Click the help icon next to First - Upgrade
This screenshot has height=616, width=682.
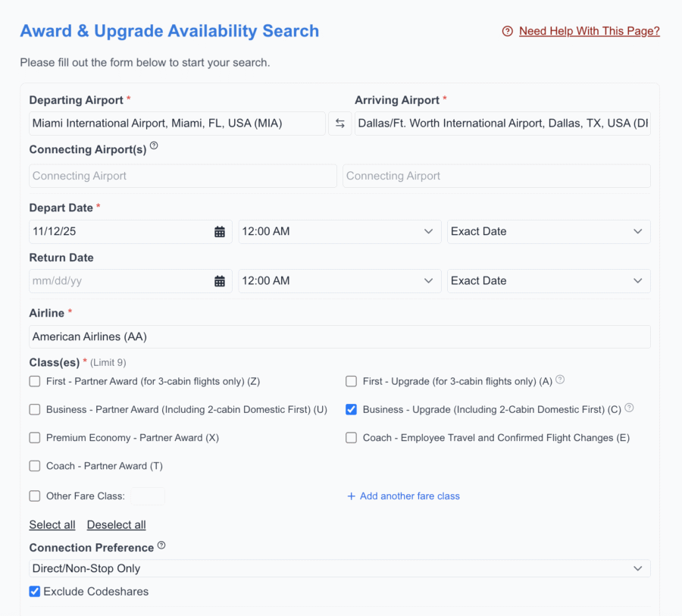pos(559,378)
